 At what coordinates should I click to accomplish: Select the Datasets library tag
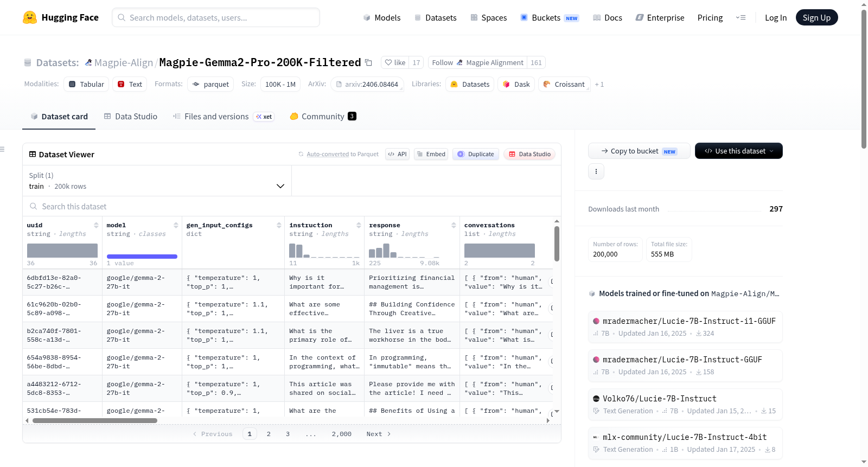point(470,84)
